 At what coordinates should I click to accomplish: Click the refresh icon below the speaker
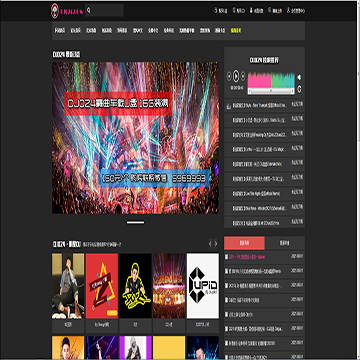pyautogui.click(x=299, y=89)
